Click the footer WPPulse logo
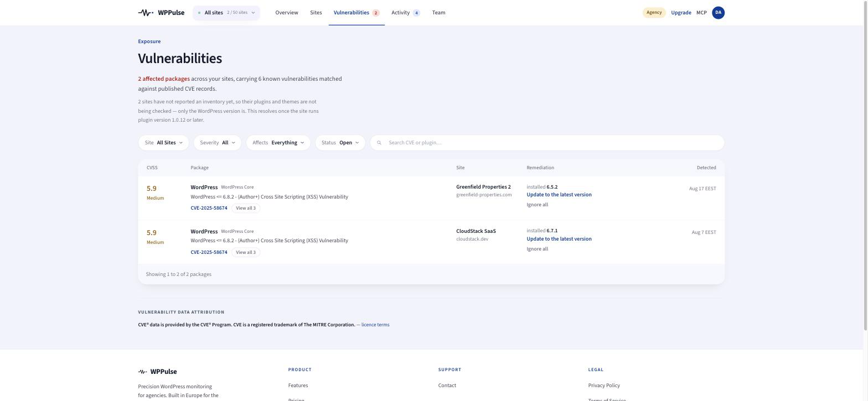This screenshot has height=401, width=868. click(157, 372)
